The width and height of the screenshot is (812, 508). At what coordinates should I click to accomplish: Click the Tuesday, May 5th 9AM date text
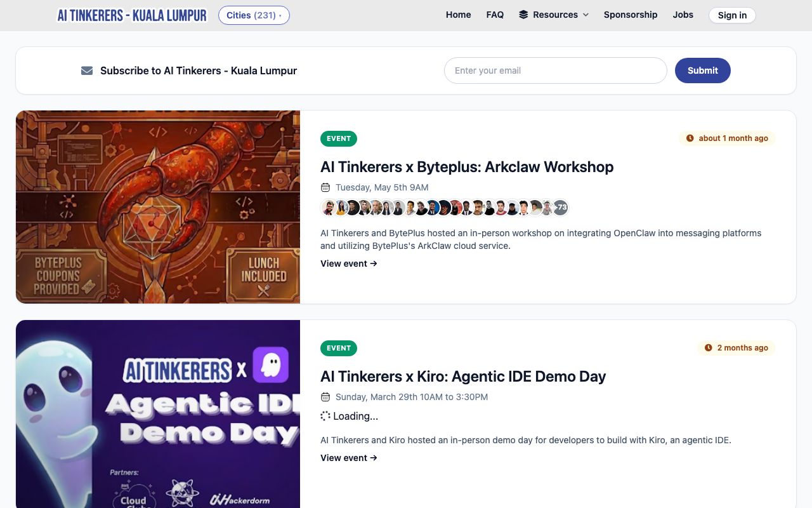[x=382, y=187]
